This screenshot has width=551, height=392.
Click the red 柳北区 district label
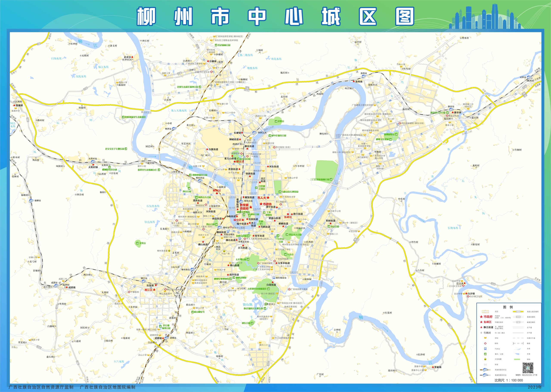coord(240,162)
